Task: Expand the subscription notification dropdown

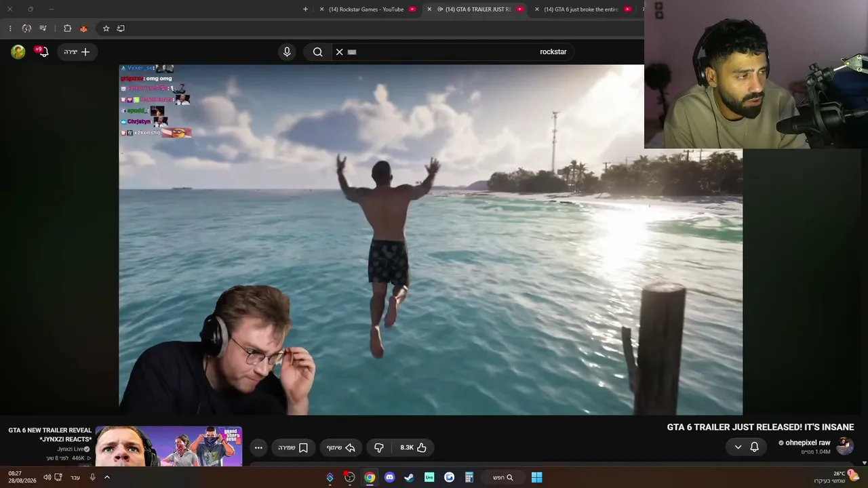Action: click(738, 447)
